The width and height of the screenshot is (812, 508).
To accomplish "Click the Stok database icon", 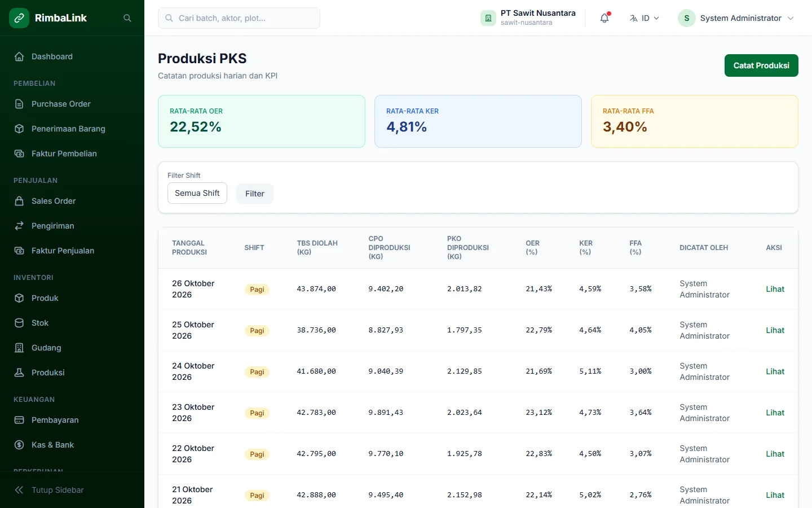I will click(19, 323).
